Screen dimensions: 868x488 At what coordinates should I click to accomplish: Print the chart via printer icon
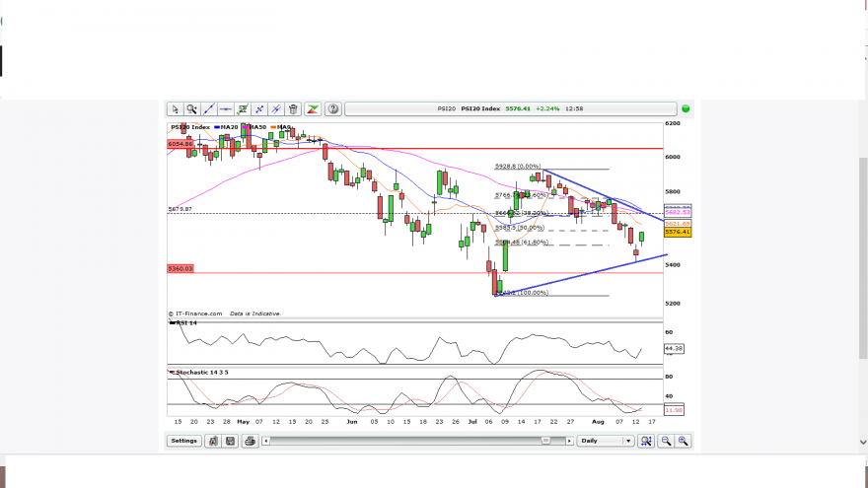[x=250, y=441]
